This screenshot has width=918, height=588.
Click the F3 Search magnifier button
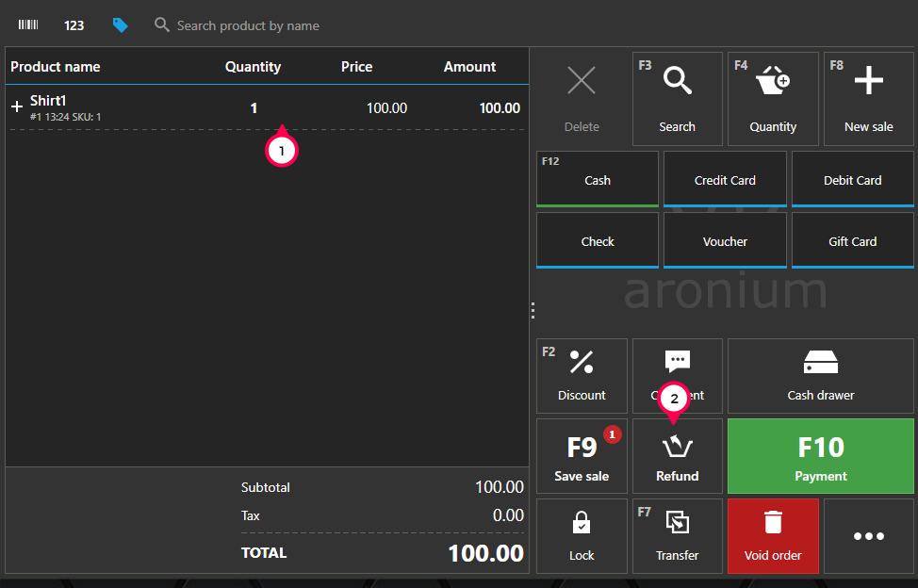677,99
